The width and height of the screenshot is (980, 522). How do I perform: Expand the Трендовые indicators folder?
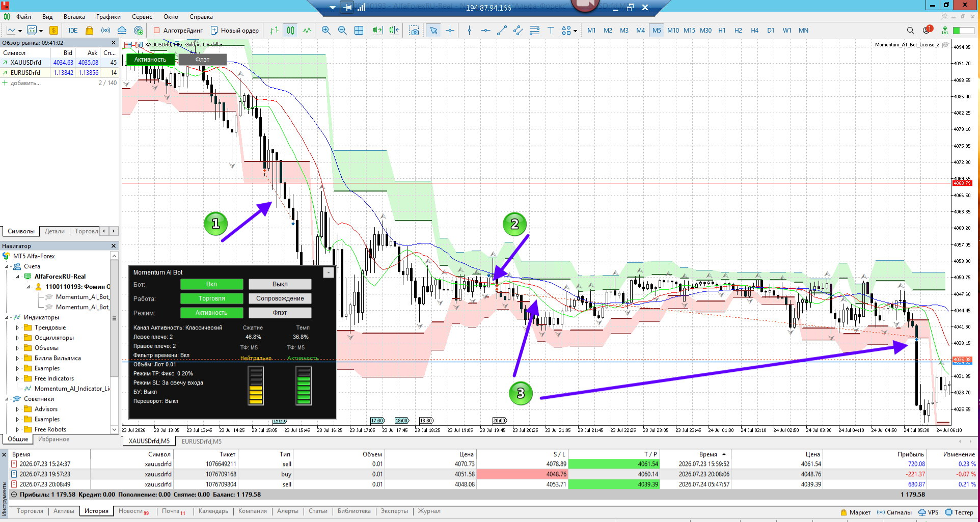(x=17, y=327)
